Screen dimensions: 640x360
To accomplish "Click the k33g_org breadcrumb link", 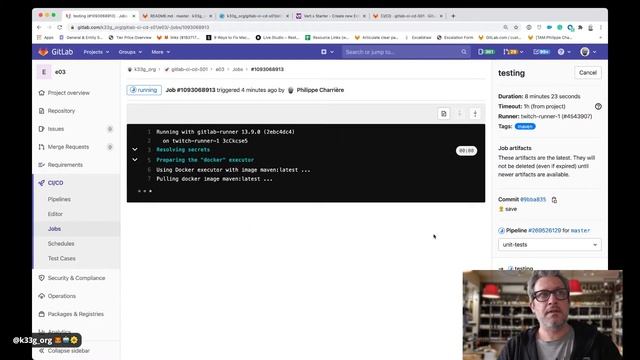I will tap(145, 69).
